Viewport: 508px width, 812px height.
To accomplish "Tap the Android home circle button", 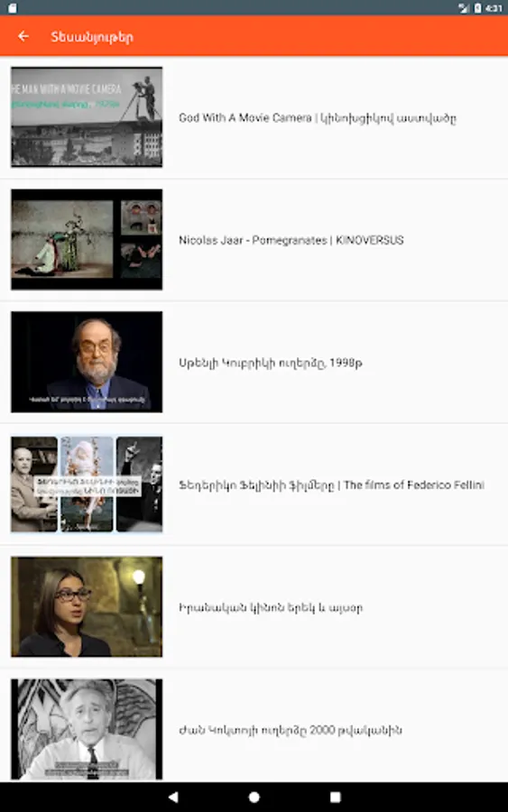I will (254, 797).
